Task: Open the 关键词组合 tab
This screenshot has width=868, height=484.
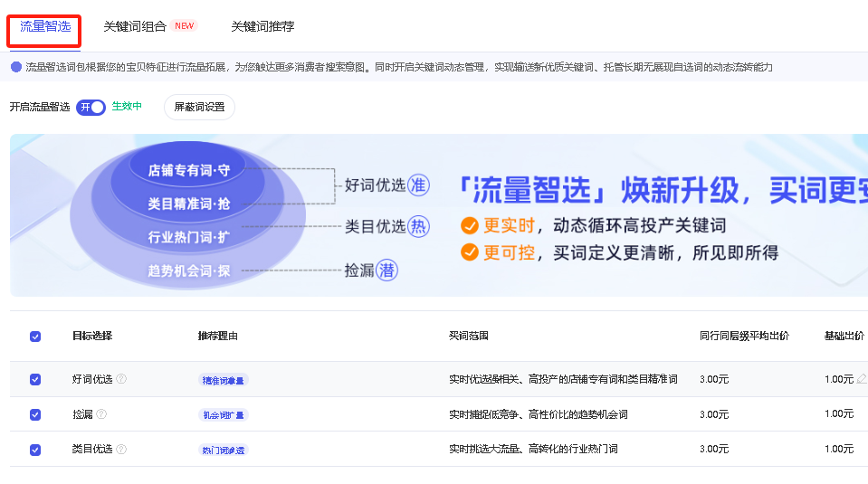Action: pyautogui.click(x=135, y=26)
